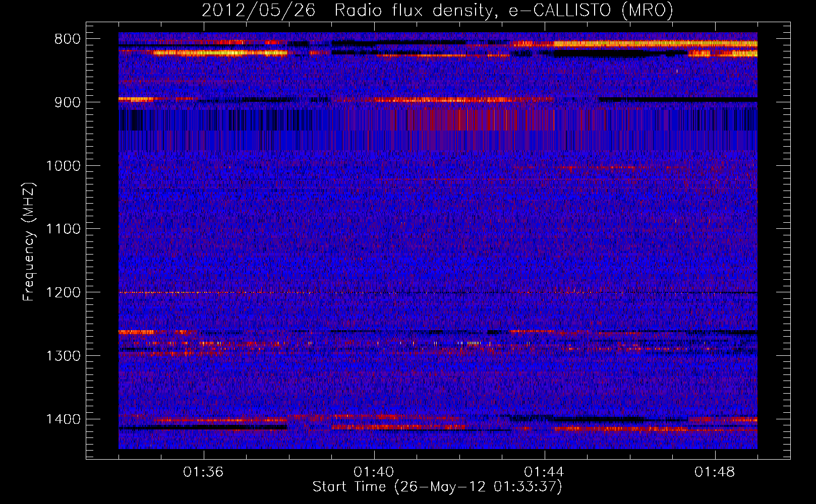Click the 'Frequency (MHZ)' axis title

pyautogui.click(x=29, y=242)
